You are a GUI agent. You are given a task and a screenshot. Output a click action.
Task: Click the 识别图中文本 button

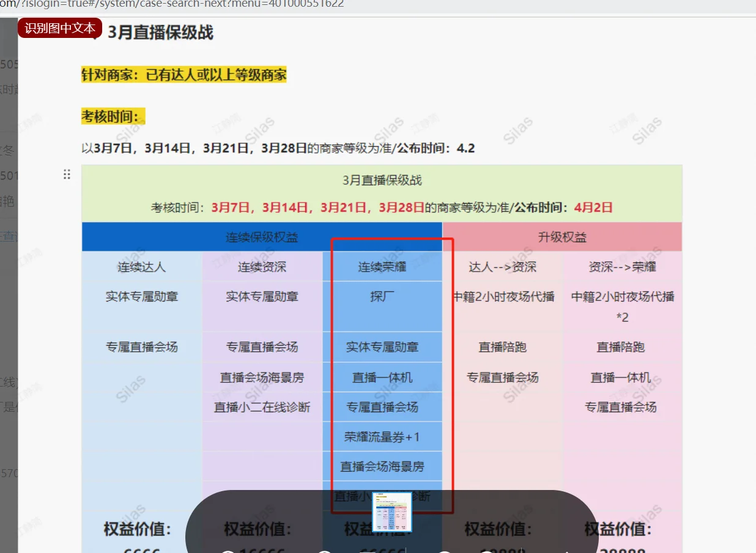point(60,28)
